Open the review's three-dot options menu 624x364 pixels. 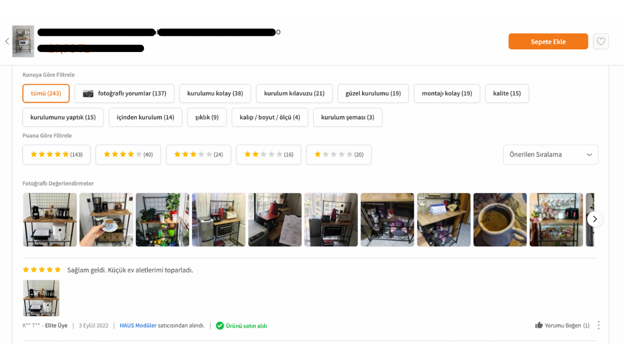pos(599,326)
